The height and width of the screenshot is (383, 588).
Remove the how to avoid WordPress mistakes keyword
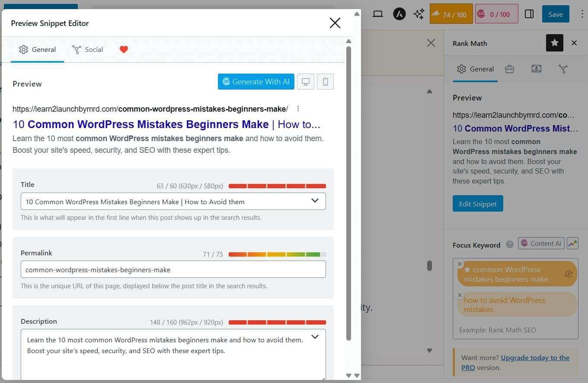(x=460, y=295)
